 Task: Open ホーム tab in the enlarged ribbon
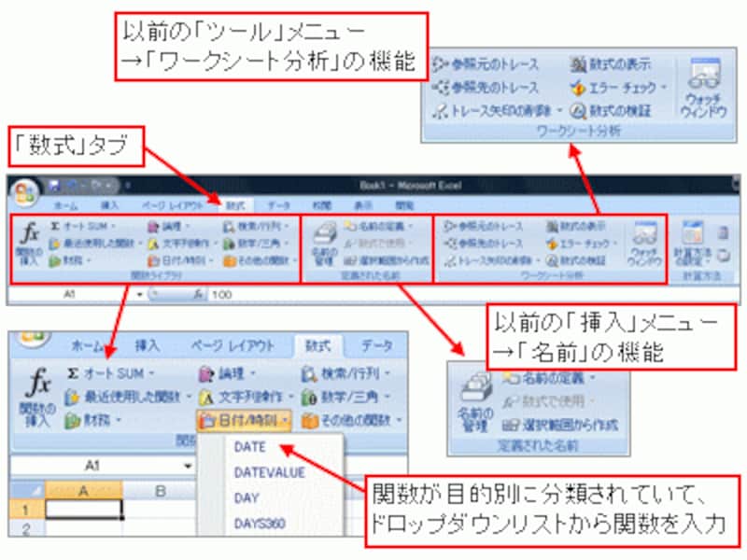(87, 345)
